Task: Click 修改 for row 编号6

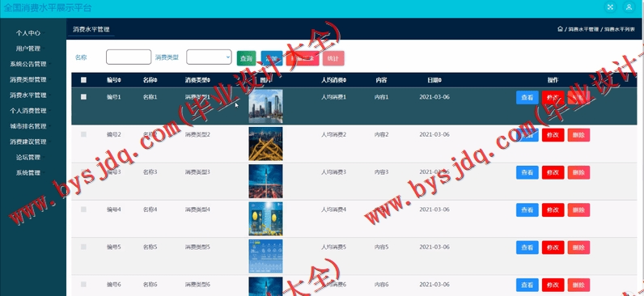Action: click(x=553, y=285)
